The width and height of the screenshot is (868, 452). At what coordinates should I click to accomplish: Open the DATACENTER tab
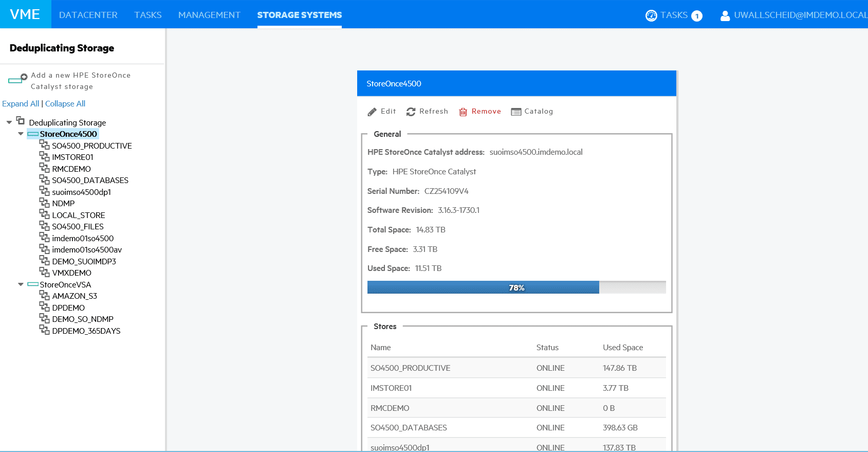click(88, 15)
